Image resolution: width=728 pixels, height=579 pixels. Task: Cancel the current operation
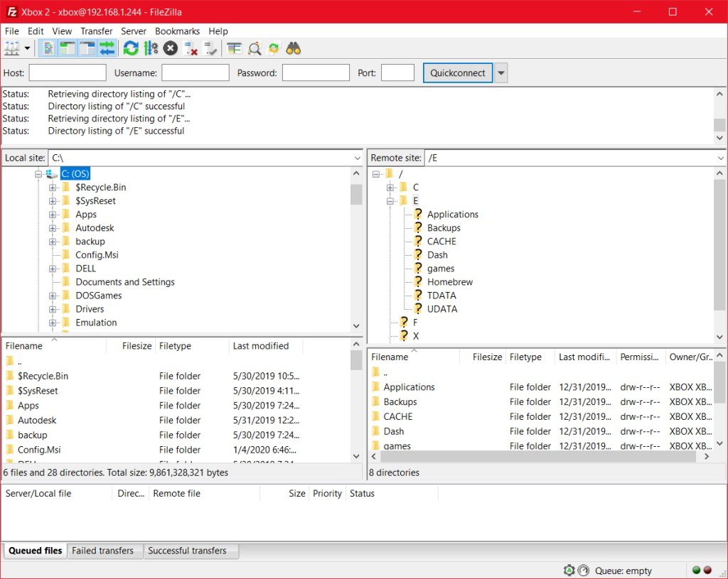(x=171, y=48)
